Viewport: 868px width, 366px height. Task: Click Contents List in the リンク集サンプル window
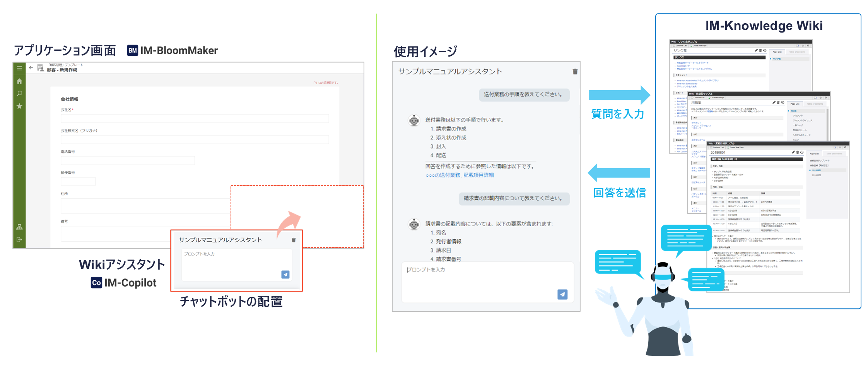(x=680, y=46)
